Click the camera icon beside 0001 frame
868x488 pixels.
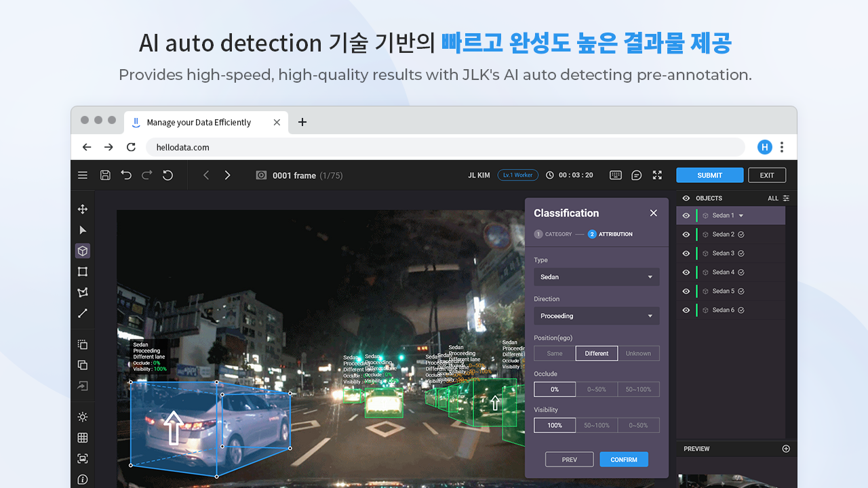(x=261, y=175)
